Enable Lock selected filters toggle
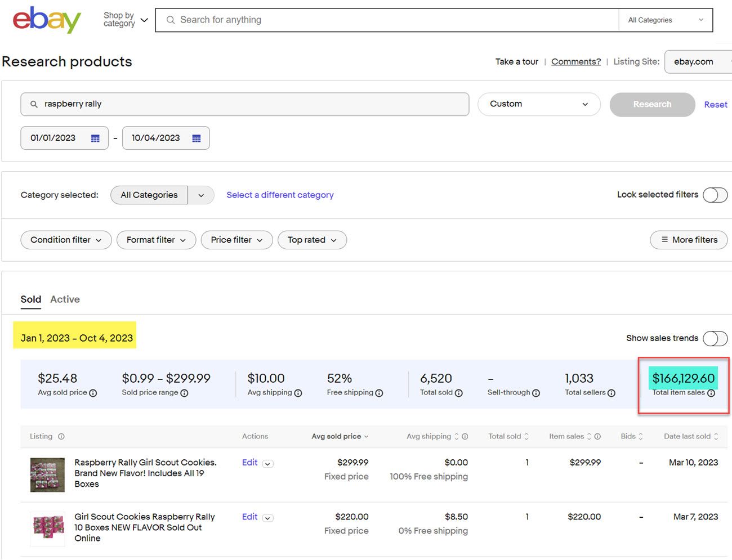This screenshot has height=560, width=732. [715, 195]
